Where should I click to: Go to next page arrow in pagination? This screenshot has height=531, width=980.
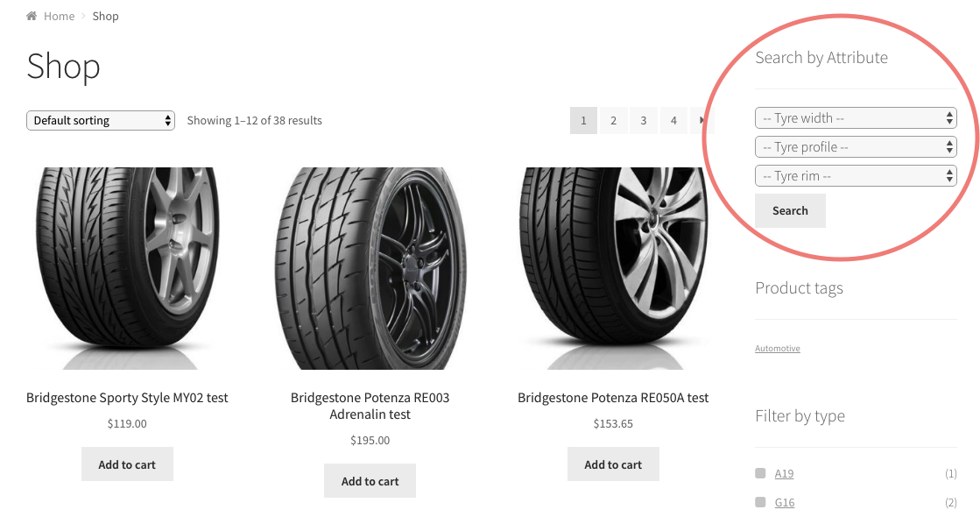(702, 120)
